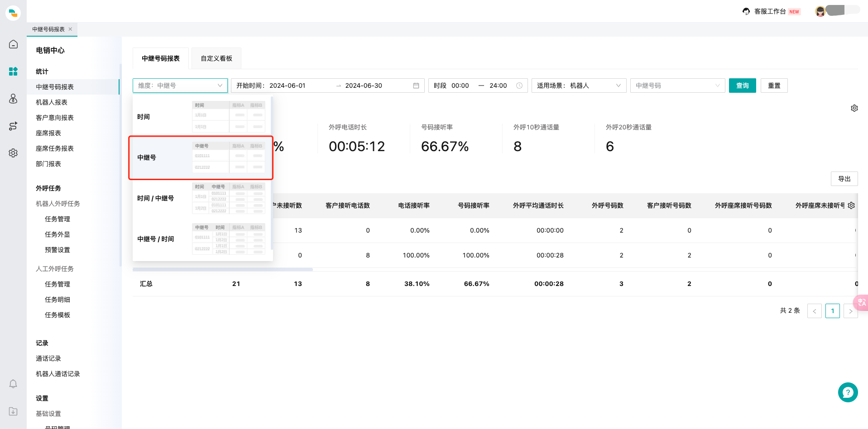
Task: Click the 24:00 end time field
Action: click(498, 86)
